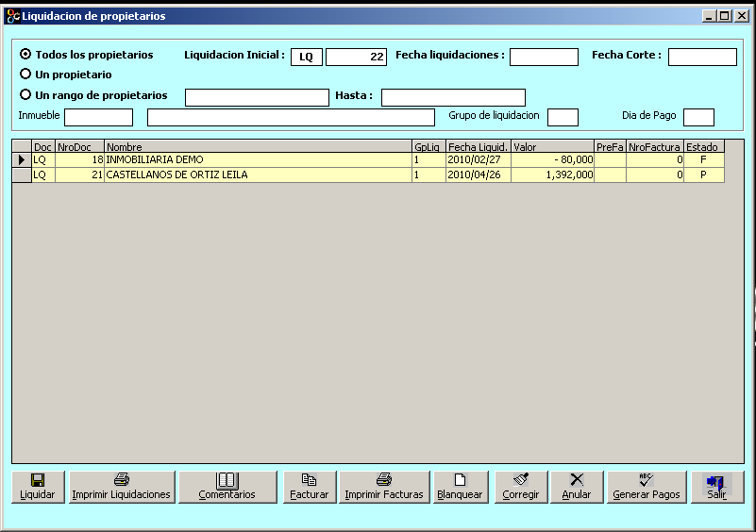This screenshot has width=756, height=532.
Task: Click the Corregir brush button
Action: [521, 487]
